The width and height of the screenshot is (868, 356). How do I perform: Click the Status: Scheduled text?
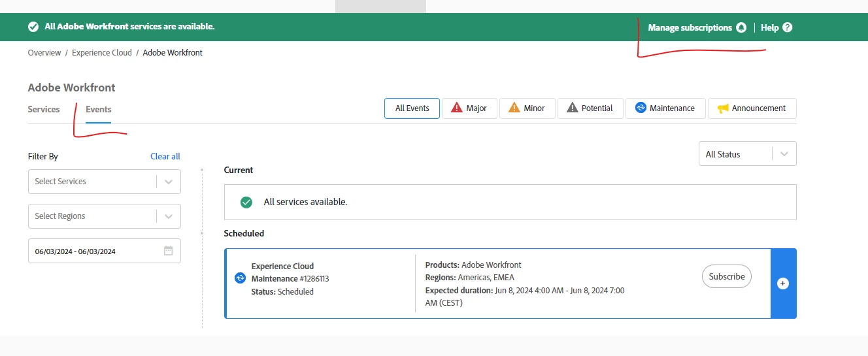[282, 292]
